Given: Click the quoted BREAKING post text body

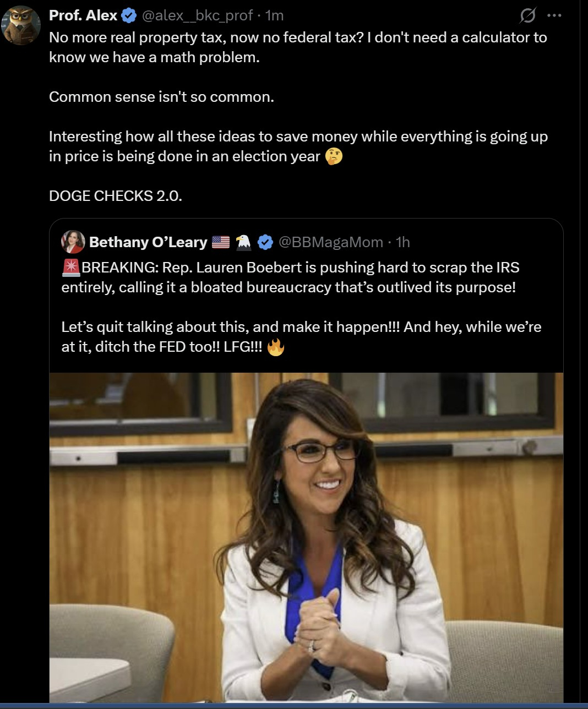Looking at the screenshot, I should click(x=302, y=307).
